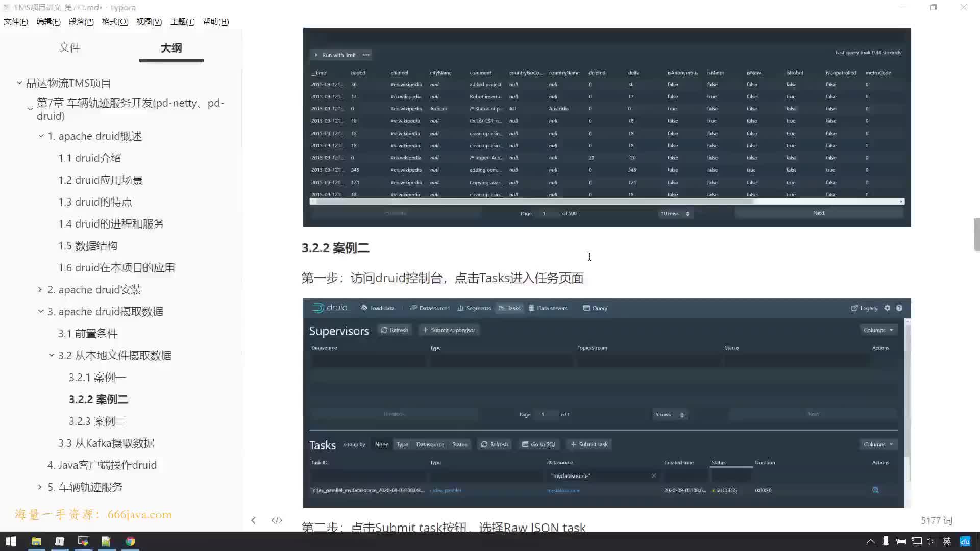
Task: Open the 编辑(E) menu
Action: click(x=48, y=22)
